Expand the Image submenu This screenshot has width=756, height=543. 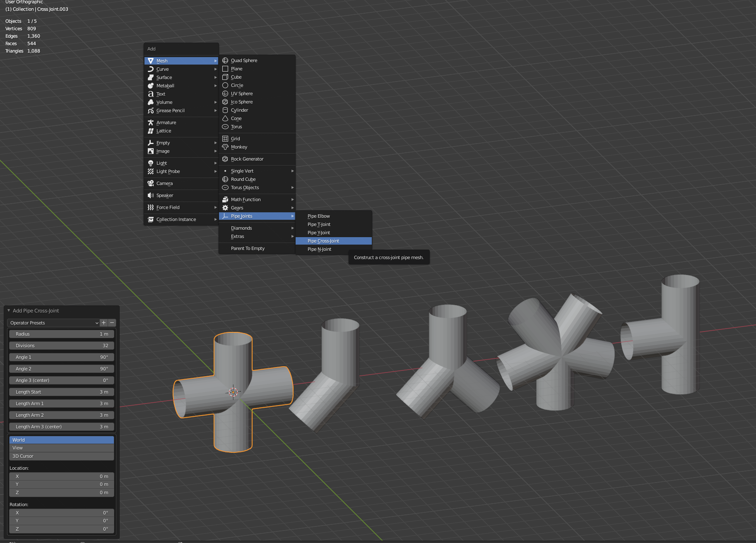tap(181, 151)
